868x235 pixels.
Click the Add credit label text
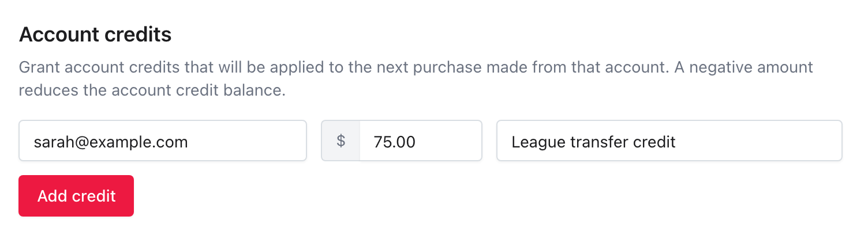(77, 196)
